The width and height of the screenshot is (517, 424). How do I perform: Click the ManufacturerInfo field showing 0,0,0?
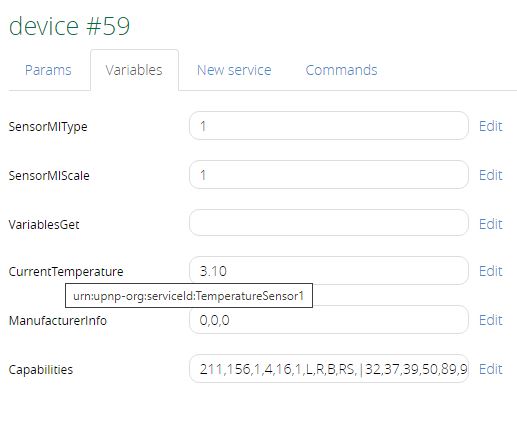pyautogui.click(x=329, y=320)
